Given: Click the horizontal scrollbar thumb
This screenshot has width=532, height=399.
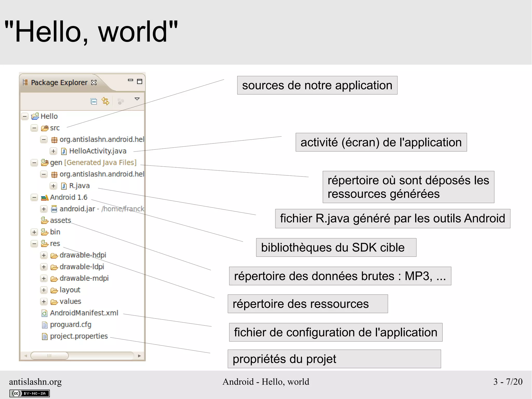Looking at the screenshot, I should point(50,356).
